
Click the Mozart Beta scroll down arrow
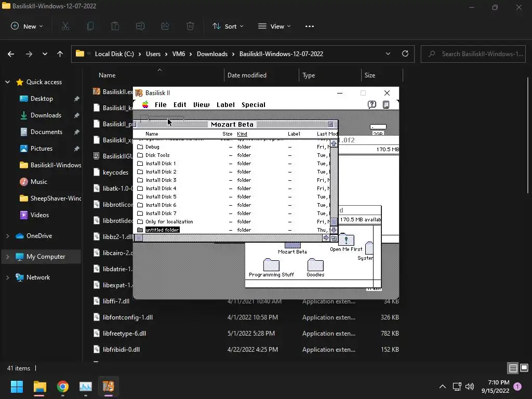point(334,230)
